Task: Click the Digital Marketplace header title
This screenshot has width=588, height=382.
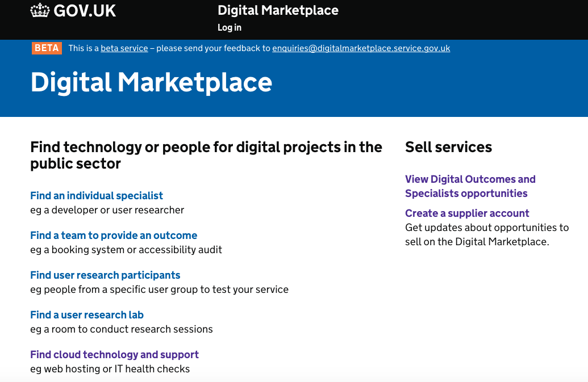Action: coord(278,10)
